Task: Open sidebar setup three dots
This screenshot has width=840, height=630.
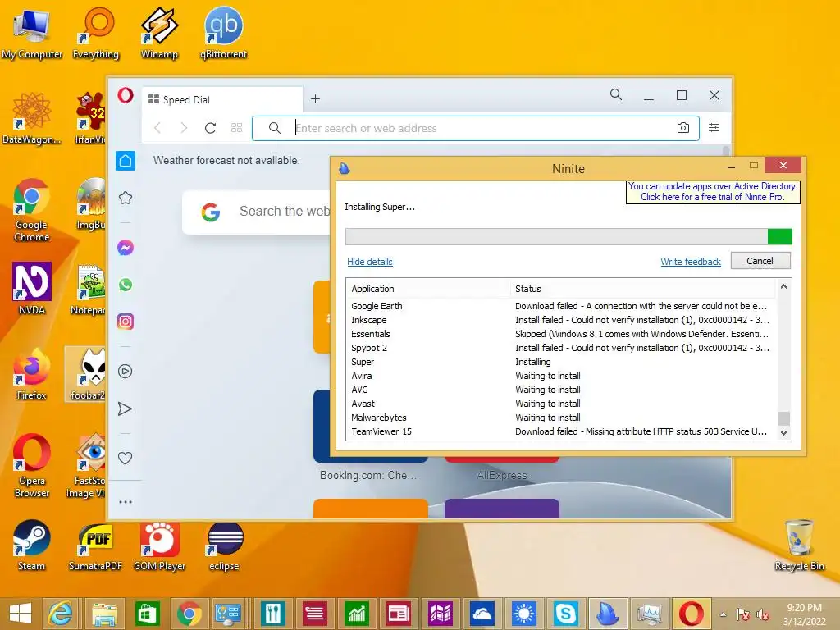Action: pos(126,502)
